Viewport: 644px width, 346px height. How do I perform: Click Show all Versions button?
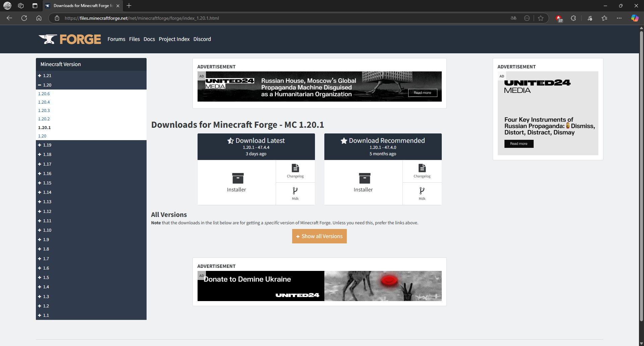319,236
